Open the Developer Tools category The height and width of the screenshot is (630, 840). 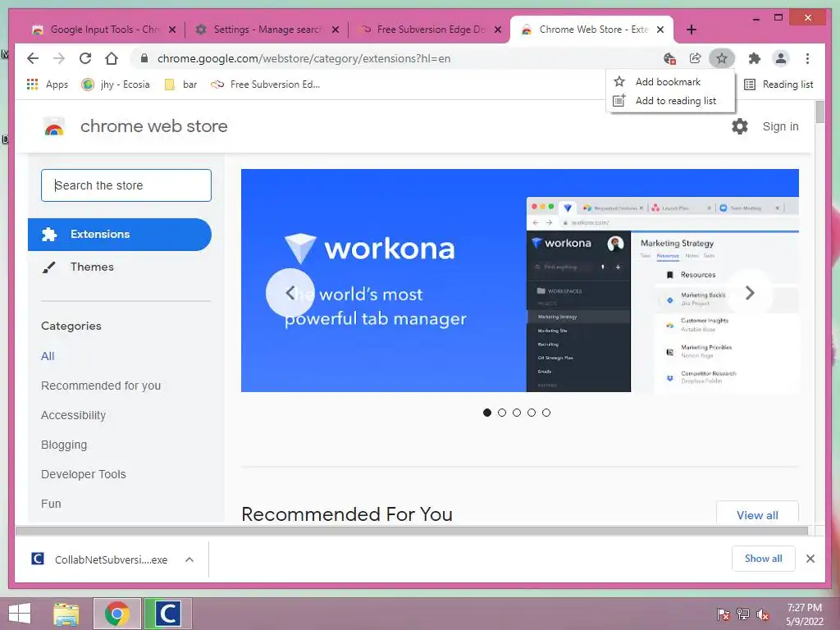(x=84, y=474)
